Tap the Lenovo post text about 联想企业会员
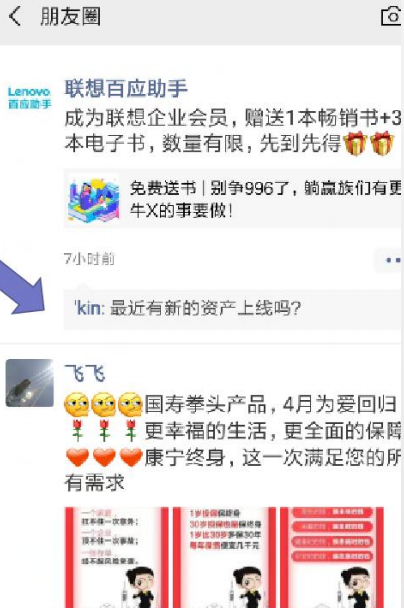This screenshot has width=404, height=608. tap(233, 131)
